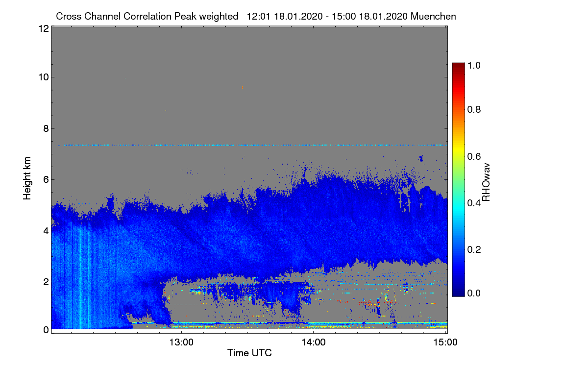Viewport: 588px width, 392px height.
Task: Click the 8 km height tick label
Action: [x=46, y=128]
